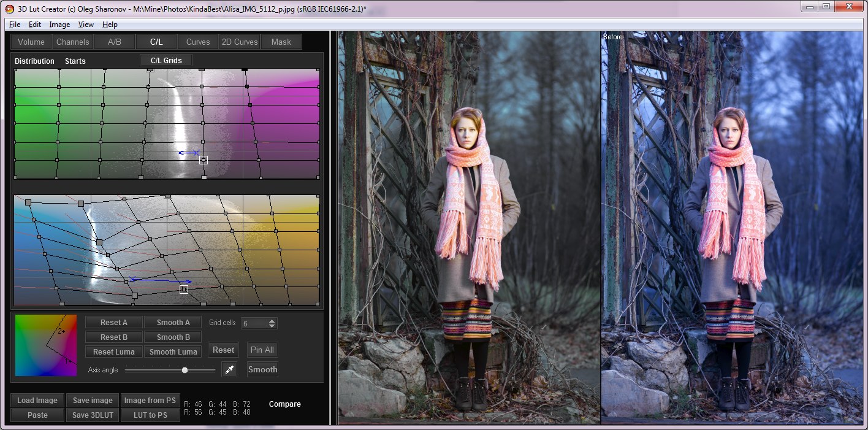Increase the Grid cells value with up arrow
This screenshot has width=868, height=430.
click(272, 320)
